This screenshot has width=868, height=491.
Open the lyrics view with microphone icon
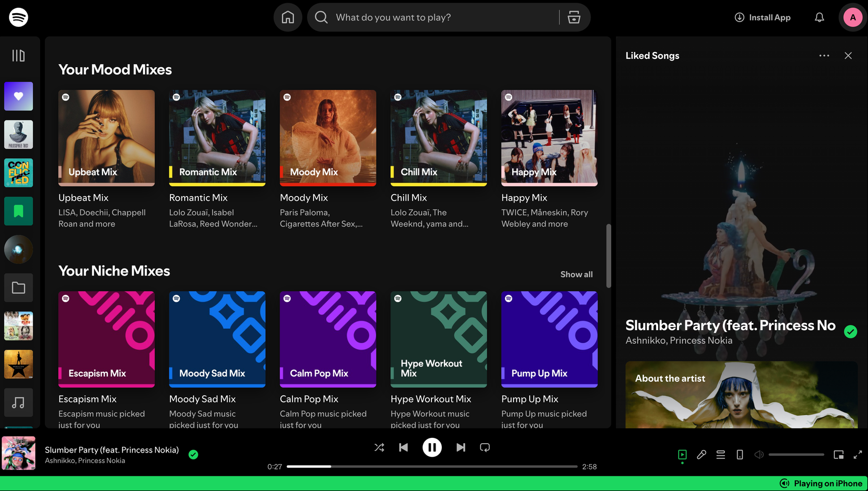click(701, 454)
